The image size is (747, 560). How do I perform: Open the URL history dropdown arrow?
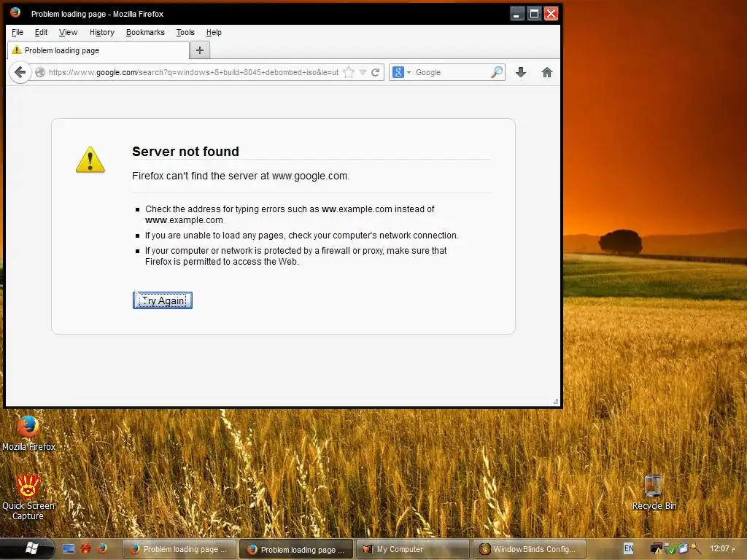tap(363, 72)
